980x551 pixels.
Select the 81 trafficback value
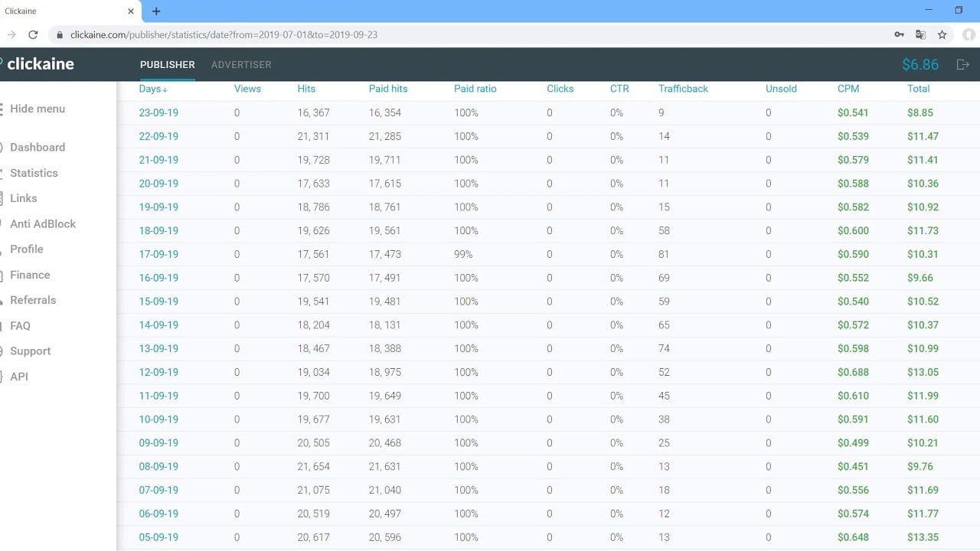click(x=664, y=254)
